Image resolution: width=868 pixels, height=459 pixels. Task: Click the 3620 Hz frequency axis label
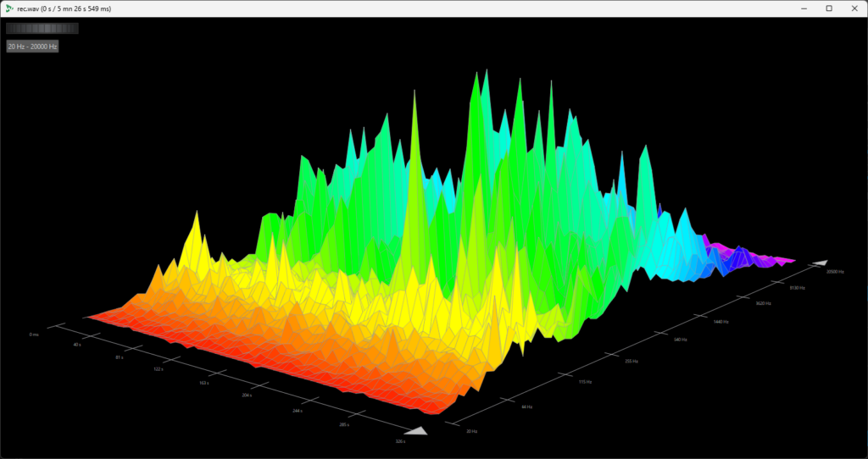[764, 302]
